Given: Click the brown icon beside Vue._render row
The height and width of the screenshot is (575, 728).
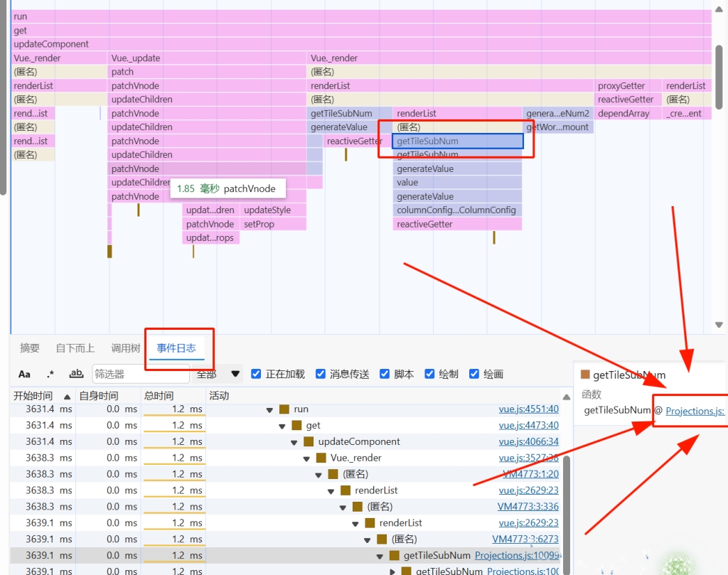Looking at the screenshot, I should tap(321, 458).
